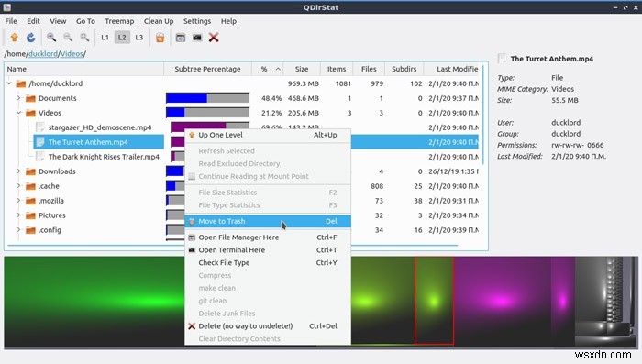Screen dimensions: 642x364
Task: Click the Videos subtree percentage bar
Action: 207,113
